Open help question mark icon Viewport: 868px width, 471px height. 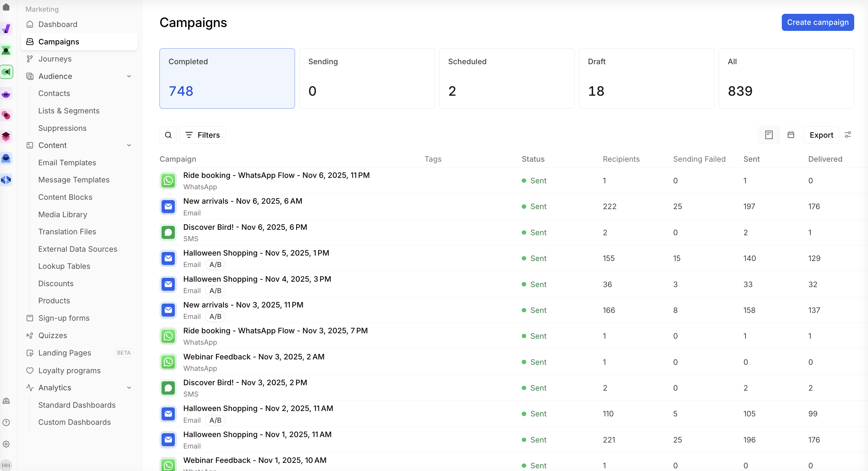pyautogui.click(x=6, y=422)
